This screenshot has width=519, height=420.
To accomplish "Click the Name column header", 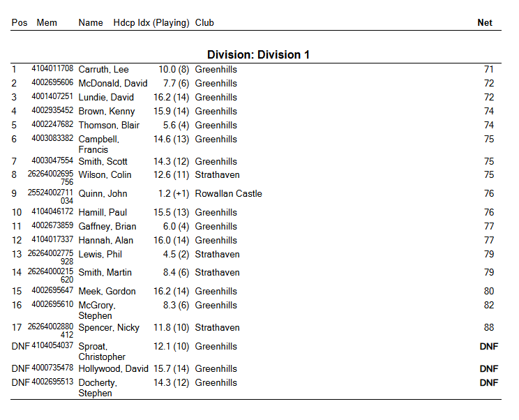I will [91, 22].
